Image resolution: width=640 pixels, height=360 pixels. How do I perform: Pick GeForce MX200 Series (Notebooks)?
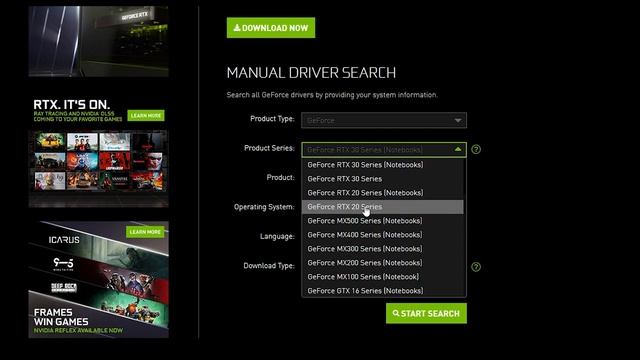pyautogui.click(x=382, y=263)
